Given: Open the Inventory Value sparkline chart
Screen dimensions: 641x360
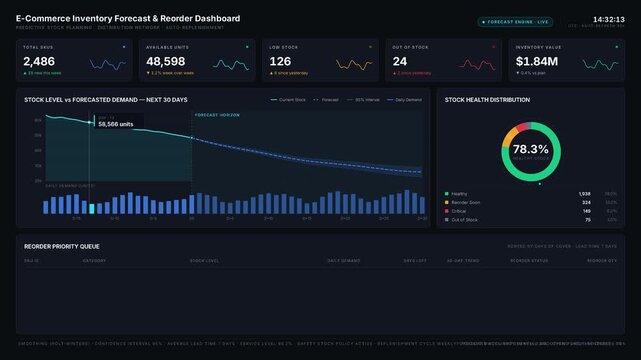Looking at the screenshot, I should point(601,64).
